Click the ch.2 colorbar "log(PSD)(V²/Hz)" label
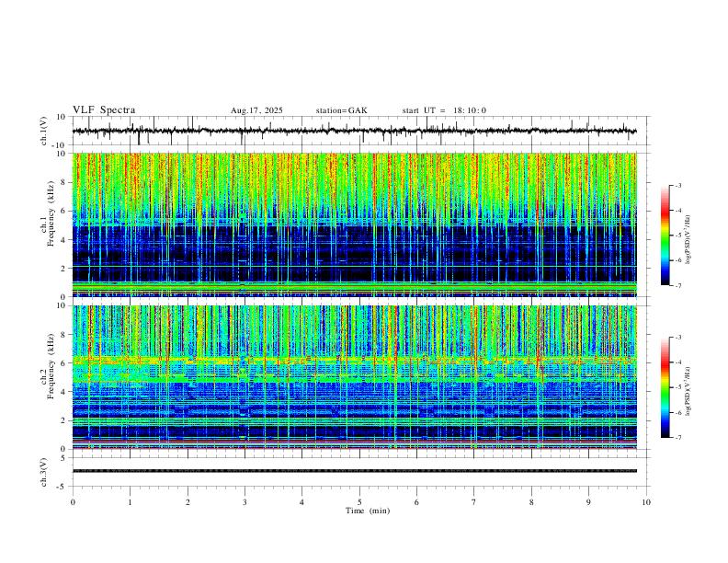Image resolution: width=728 pixels, height=563 pixels. coord(688,391)
